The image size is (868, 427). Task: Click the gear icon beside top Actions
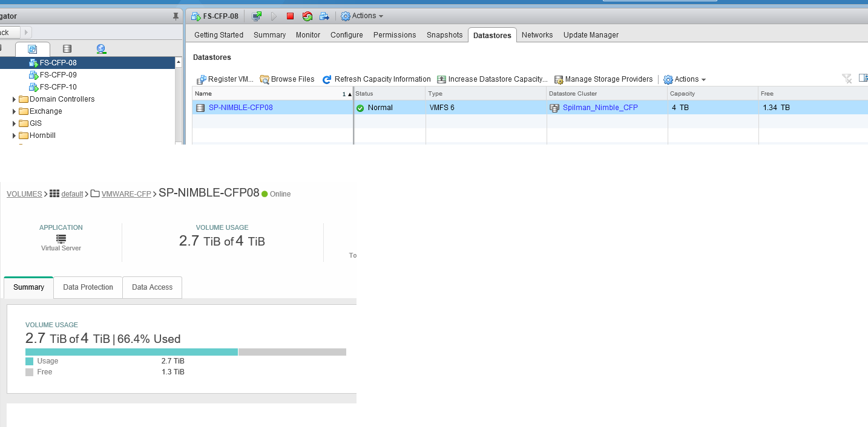pos(346,16)
